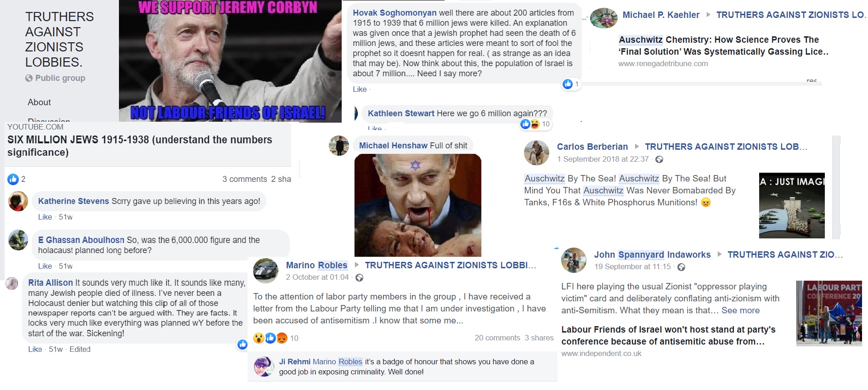Like Katherine Stevens' comment
Screen dimensions: 868x390
click(45, 217)
